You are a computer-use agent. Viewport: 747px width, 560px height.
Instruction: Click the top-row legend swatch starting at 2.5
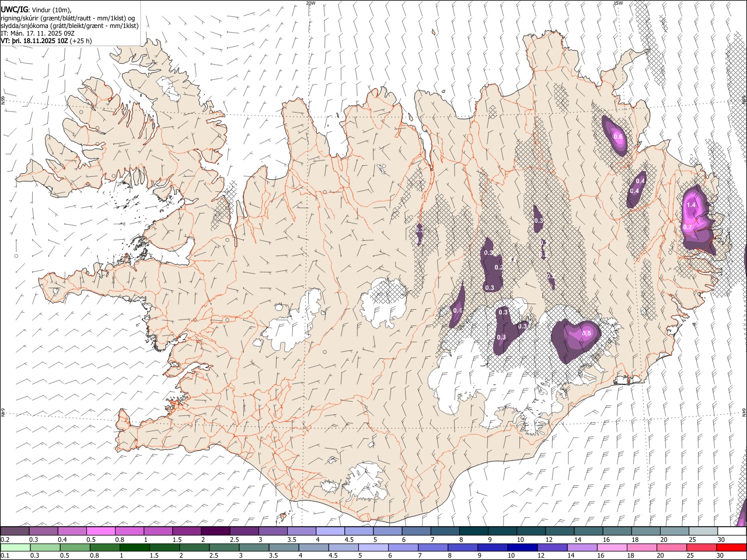click(244, 531)
